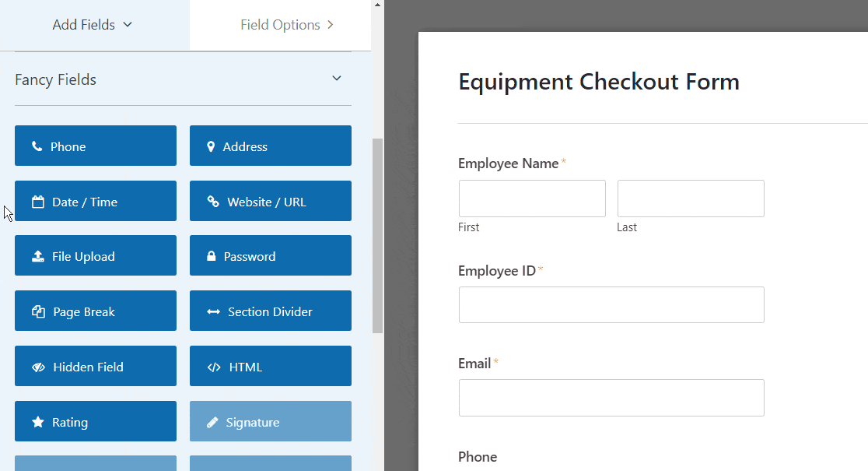Click the Employee ID input box

pos(611,305)
